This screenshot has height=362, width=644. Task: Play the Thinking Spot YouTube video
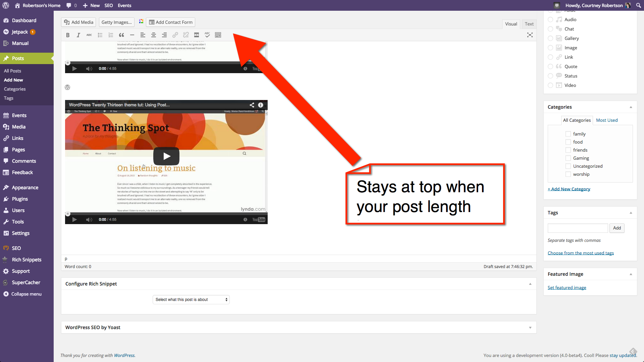[166, 156]
